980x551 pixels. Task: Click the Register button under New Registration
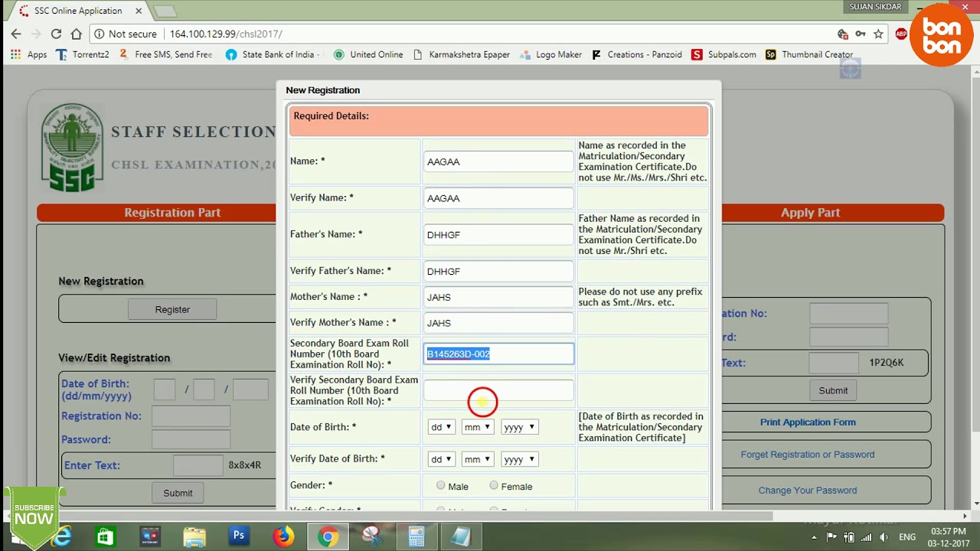click(172, 309)
